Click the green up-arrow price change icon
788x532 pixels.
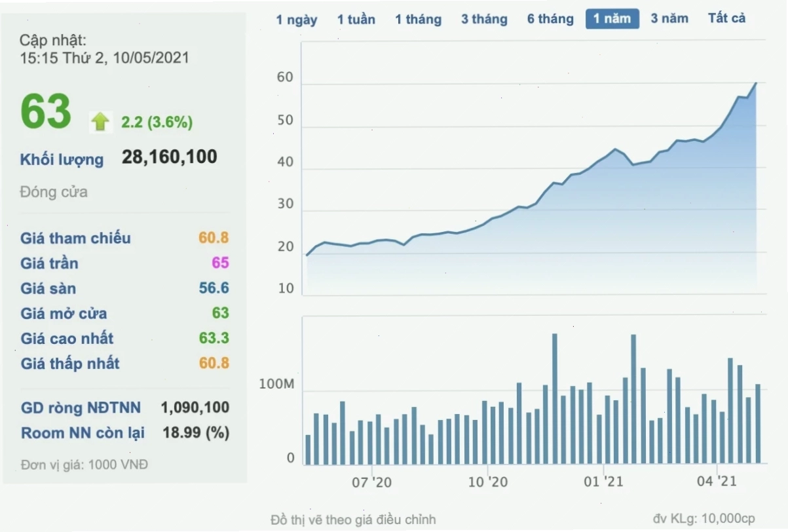tap(100, 121)
